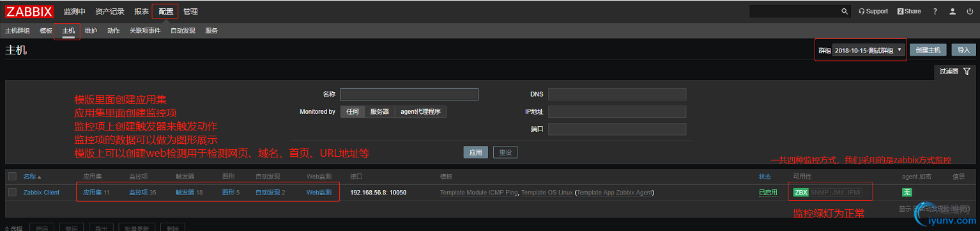The width and height of the screenshot is (980, 231).
Task: Open the 配置 main menu
Action: [x=165, y=11]
